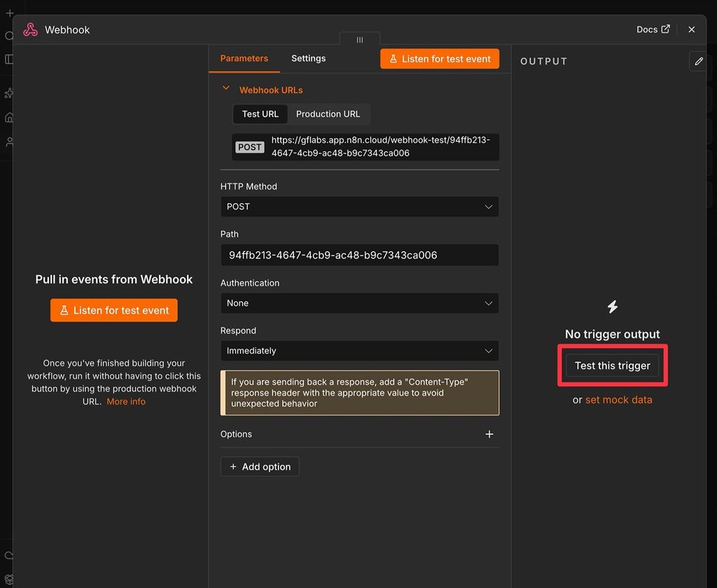Select the Parameters tab

click(244, 59)
